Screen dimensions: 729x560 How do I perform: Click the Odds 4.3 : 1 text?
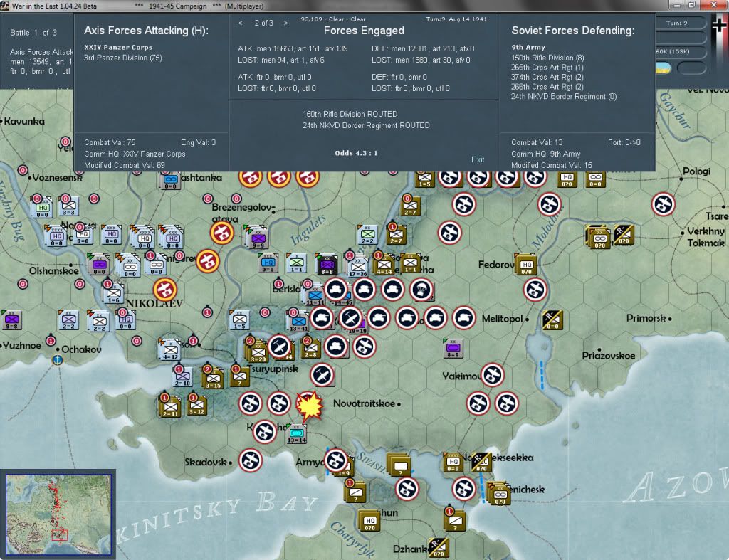pos(356,153)
